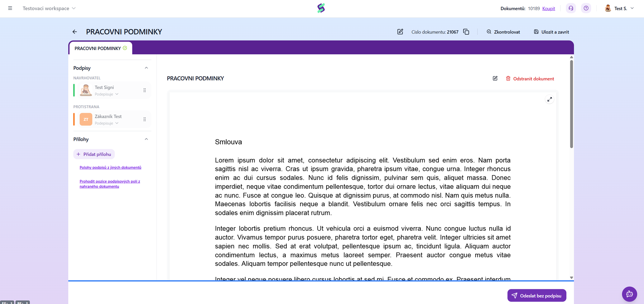Click the Zákazník Test signer name
This screenshot has height=304, width=644.
click(x=108, y=116)
